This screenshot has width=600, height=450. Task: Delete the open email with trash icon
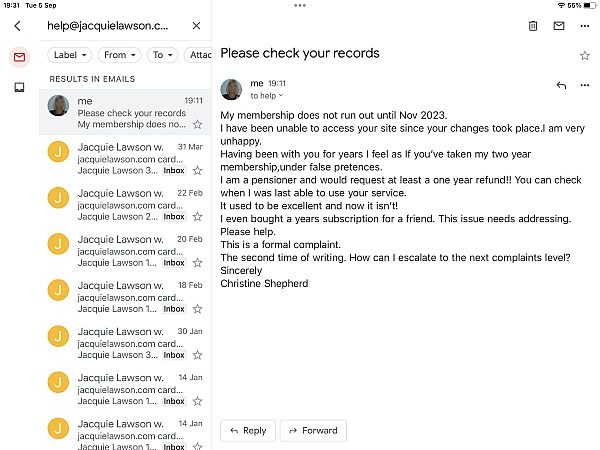pyautogui.click(x=533, y=26)
